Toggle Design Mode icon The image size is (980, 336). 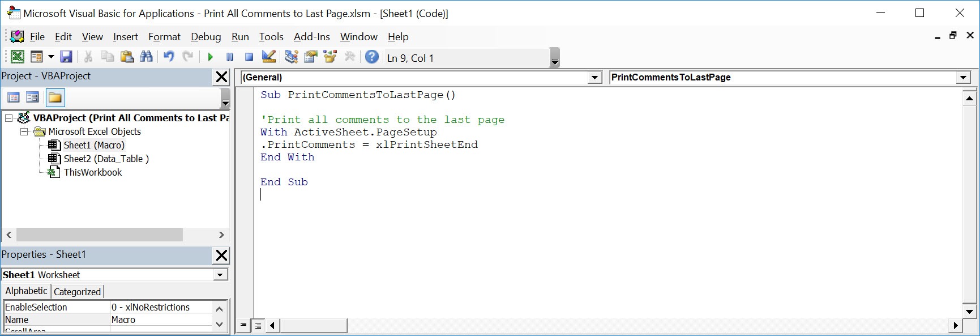click(x=268, y=57)
